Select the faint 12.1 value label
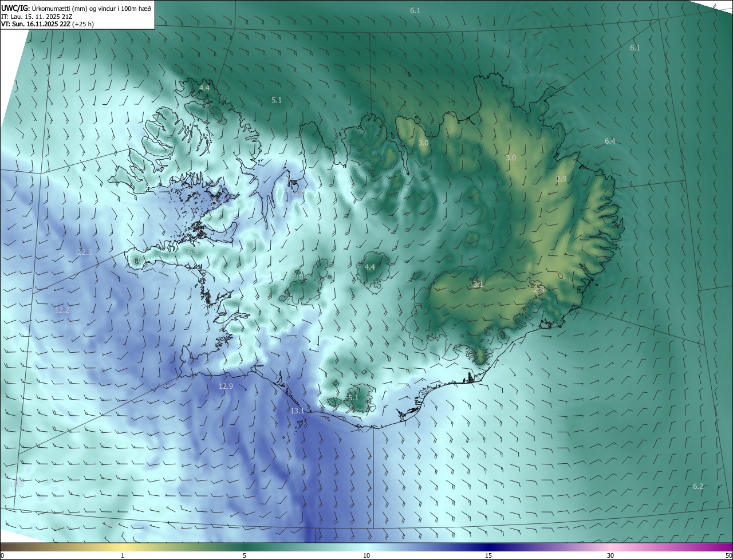This screenshot has width=733, height=560. click(x=218, y=204)
